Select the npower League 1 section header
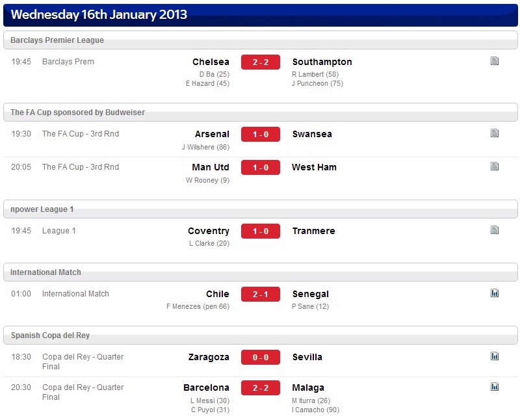 (261, 209)
